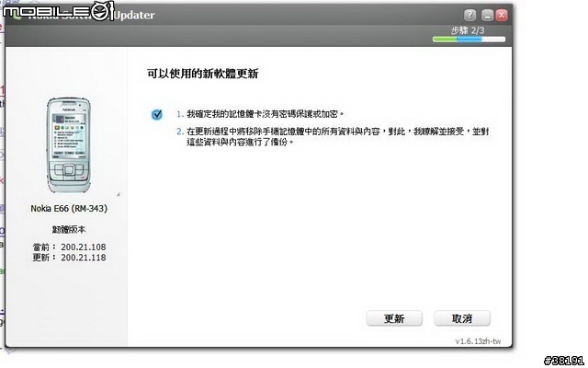Click the small resize arrow near phone image

pos(119,194)
